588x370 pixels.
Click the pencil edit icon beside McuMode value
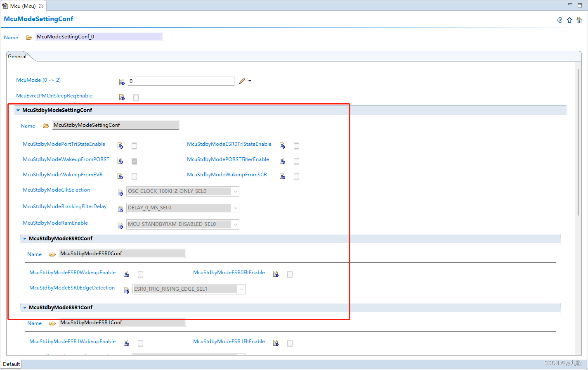(x=242, y=81)
